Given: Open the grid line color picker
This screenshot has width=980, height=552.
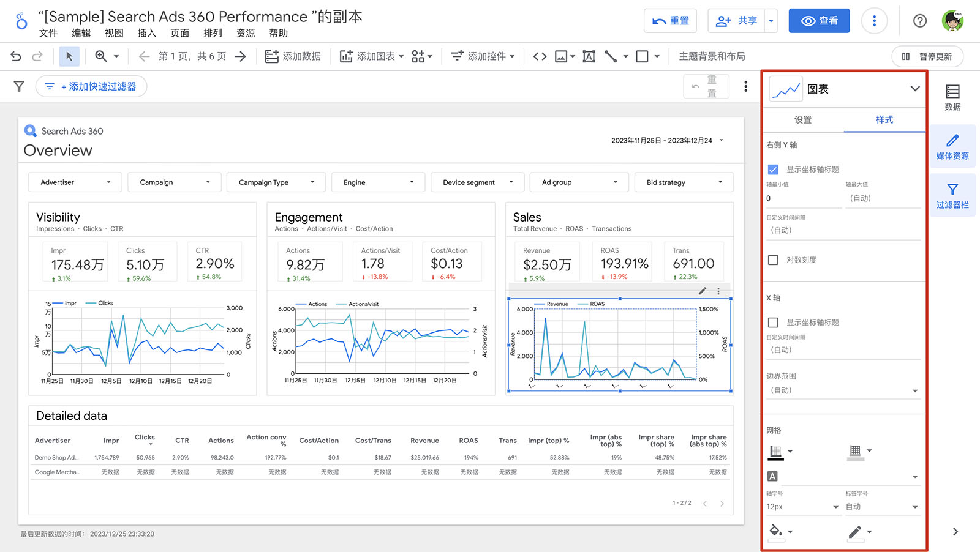Looking at the screenshot, I should click(860, 452).
